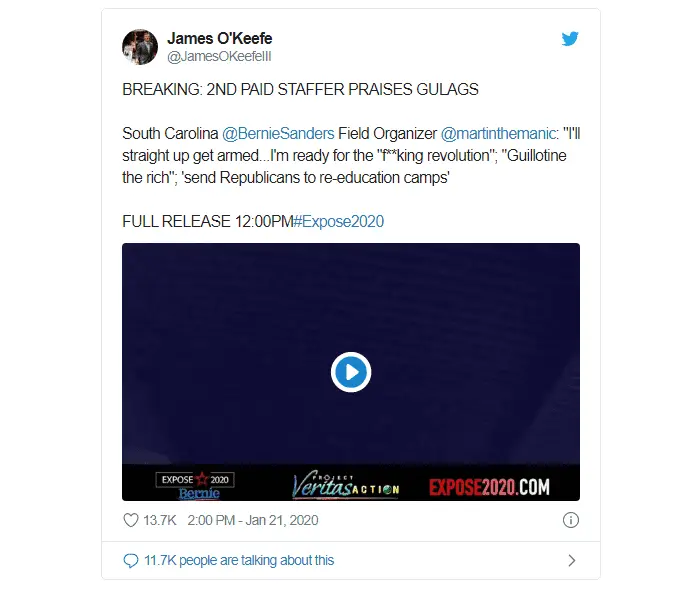
Task: Click the dark video preview area
Action: [x=351, y=353]
